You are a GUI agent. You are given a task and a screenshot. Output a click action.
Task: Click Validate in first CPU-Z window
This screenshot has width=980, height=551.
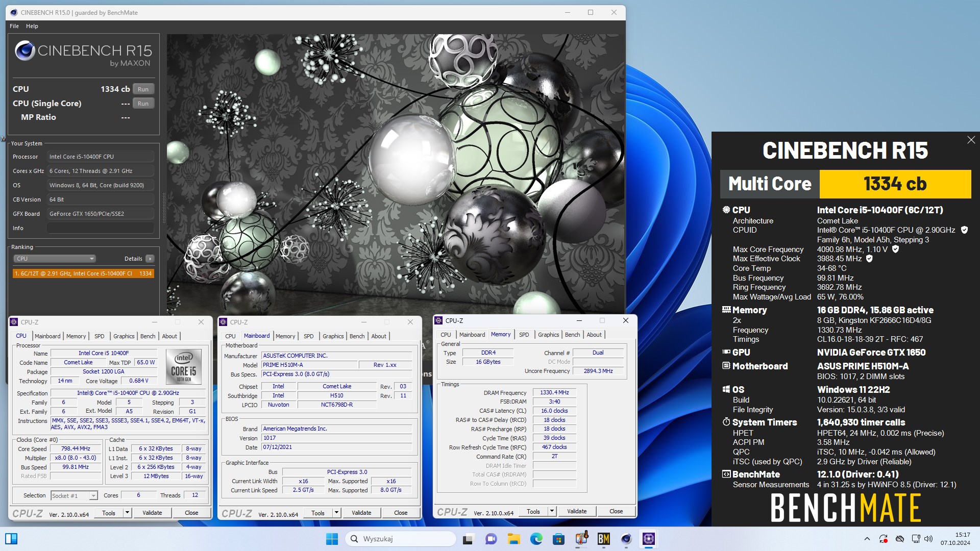coord(152,513)
